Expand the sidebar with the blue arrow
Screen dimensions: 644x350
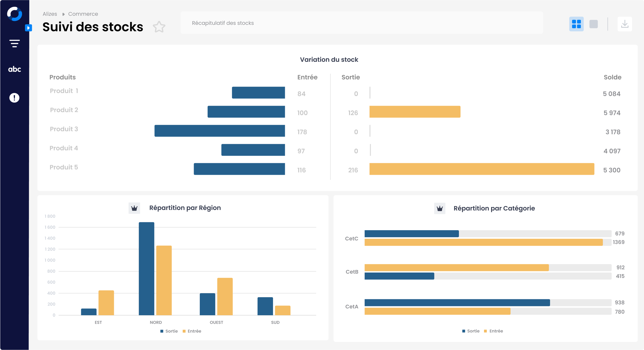tap(28, 28)
